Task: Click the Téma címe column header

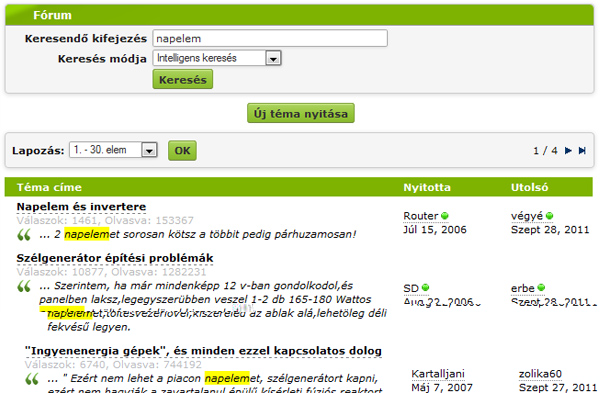Action: pyautogui.click(x=49, y=187)
